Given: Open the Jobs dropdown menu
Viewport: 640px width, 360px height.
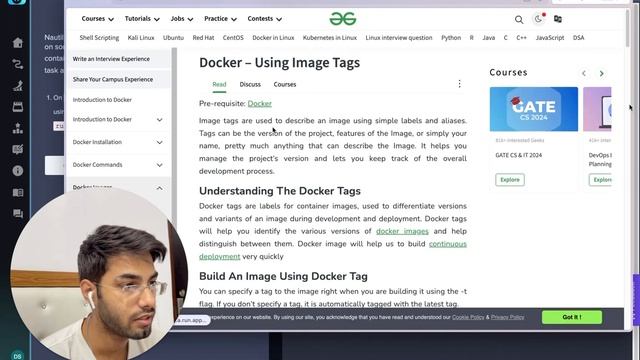Looking at the screenshot, I should pyautogui.click(x=182, y=19).
